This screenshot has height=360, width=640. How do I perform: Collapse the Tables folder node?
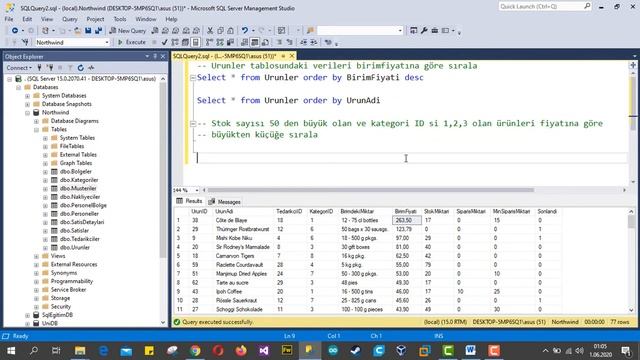point(36,129)
